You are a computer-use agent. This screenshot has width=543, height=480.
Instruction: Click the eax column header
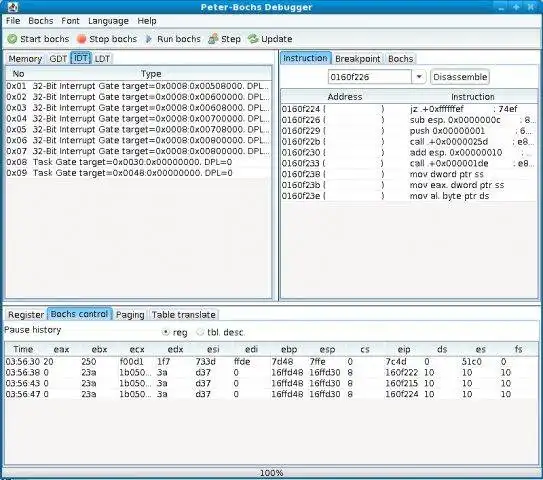[x=61, y=349]
